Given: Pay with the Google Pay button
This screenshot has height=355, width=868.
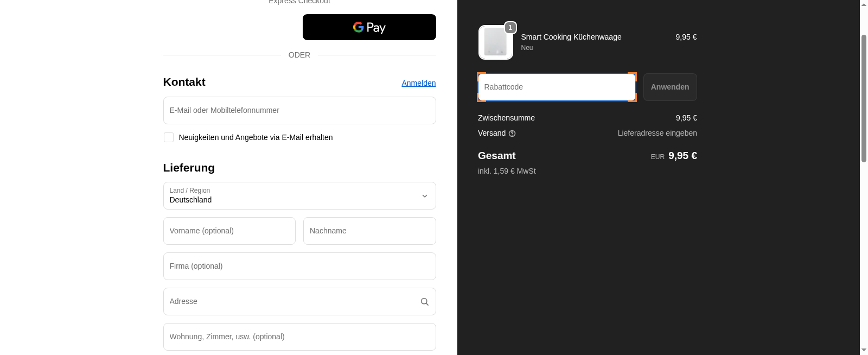Looking at the screenshot, I should 369,27.
